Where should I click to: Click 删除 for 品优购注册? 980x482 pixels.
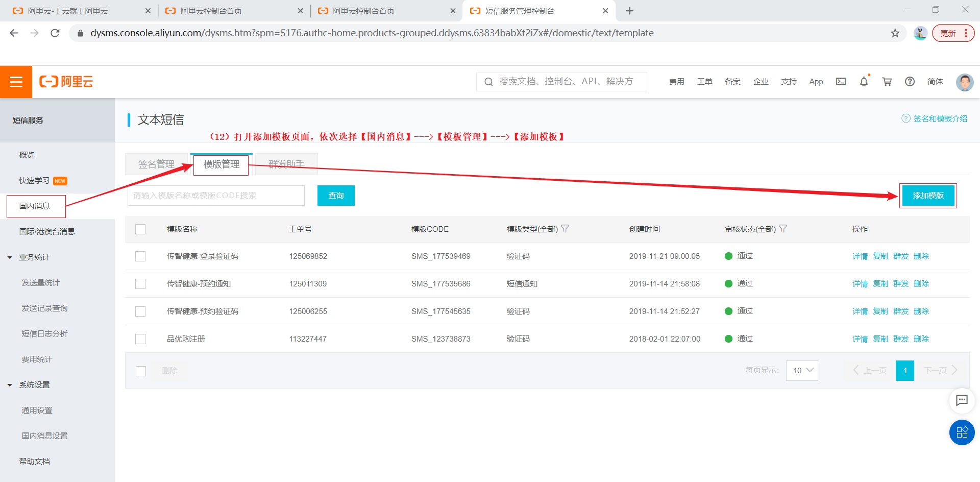pyautogui.click(x=921, y=339)
